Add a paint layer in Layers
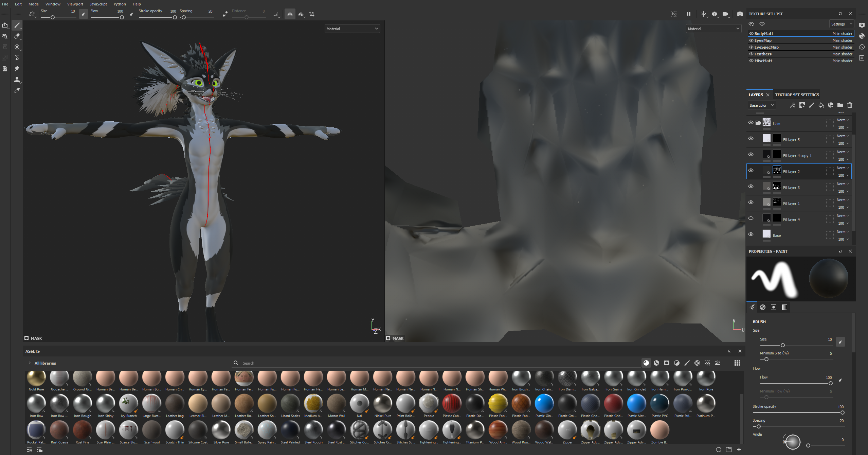 tap(812, 105)
